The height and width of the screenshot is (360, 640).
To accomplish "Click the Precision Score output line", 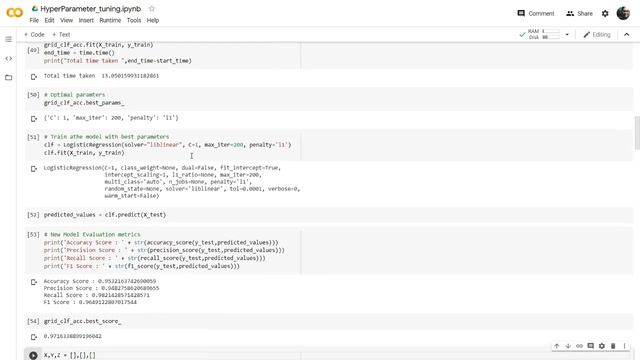I will (x=101, y=288).
